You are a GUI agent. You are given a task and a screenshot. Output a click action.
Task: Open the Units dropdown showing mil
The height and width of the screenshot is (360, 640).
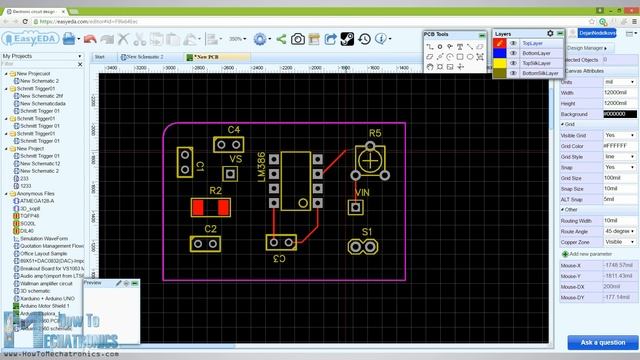620,82
